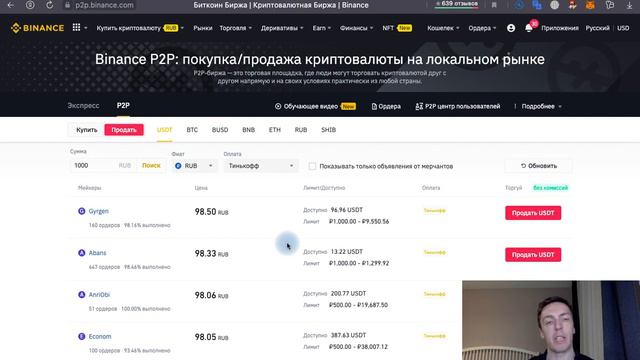Image resolution: width=640 pixels, height=360 pixels.
Task: Switch to the Экспресс tab
Action: (83, 105)
